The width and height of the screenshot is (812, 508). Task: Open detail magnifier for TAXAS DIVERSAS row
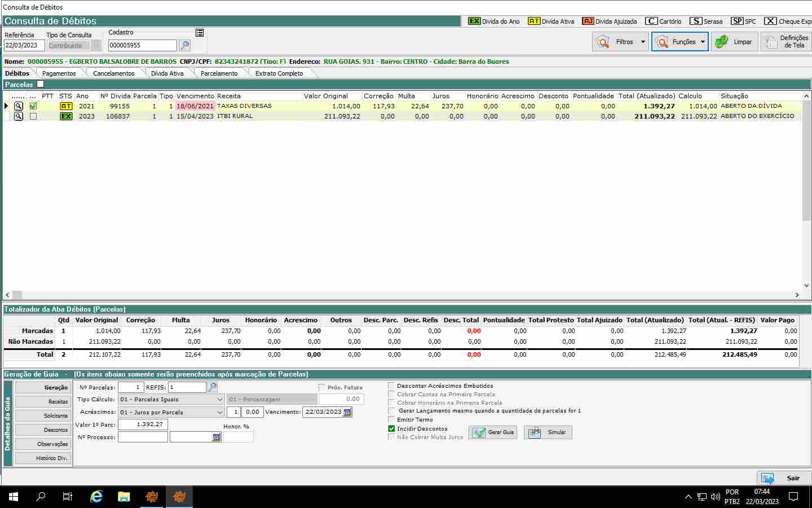pos(19,106)
